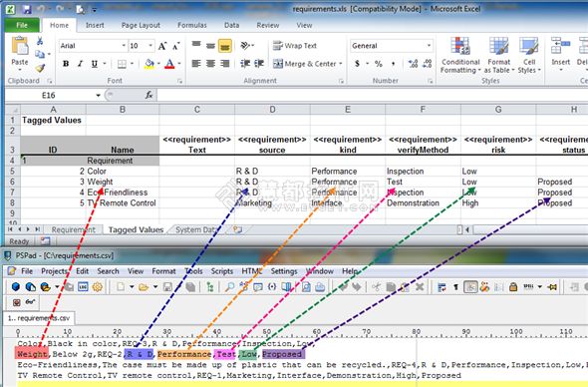
Task: Click the PSPad find magnifier icon
Action: tap(229, 287)
